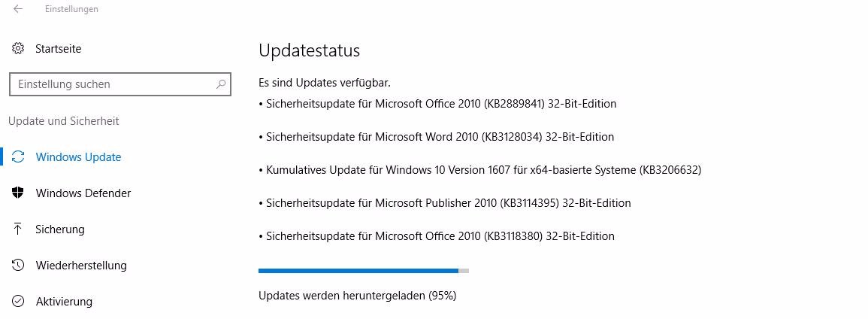Click the Startseite gear icon

18,48
